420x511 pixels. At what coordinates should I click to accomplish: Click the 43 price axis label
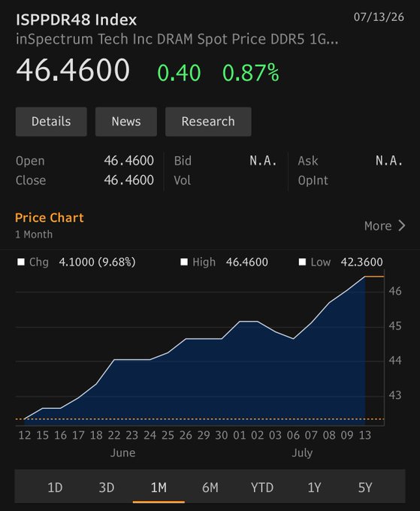[395, 395]
